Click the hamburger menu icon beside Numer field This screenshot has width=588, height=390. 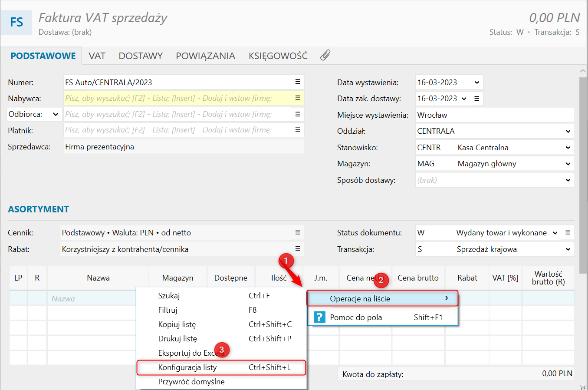click(x=298, y=82)
